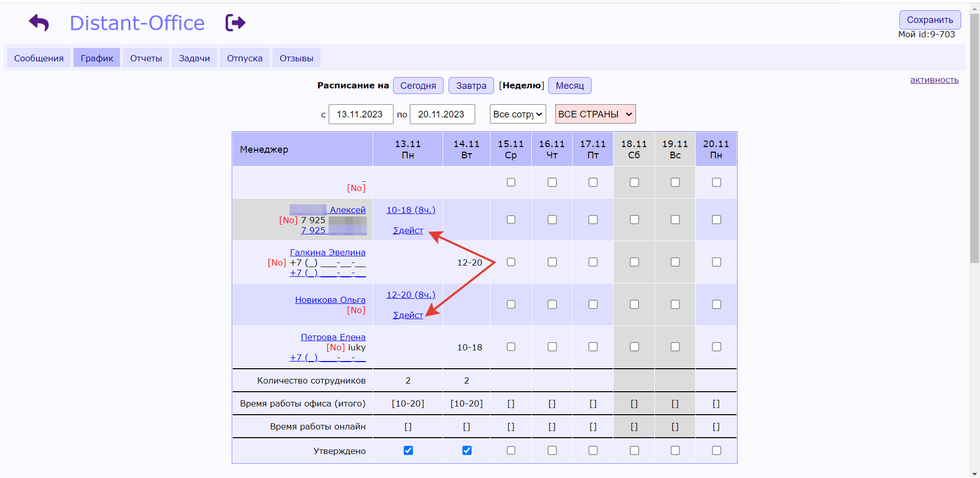Screen dimensions: 980x478
Task: Check 20.11 box in the first empty row
Action: pos(717,182)
